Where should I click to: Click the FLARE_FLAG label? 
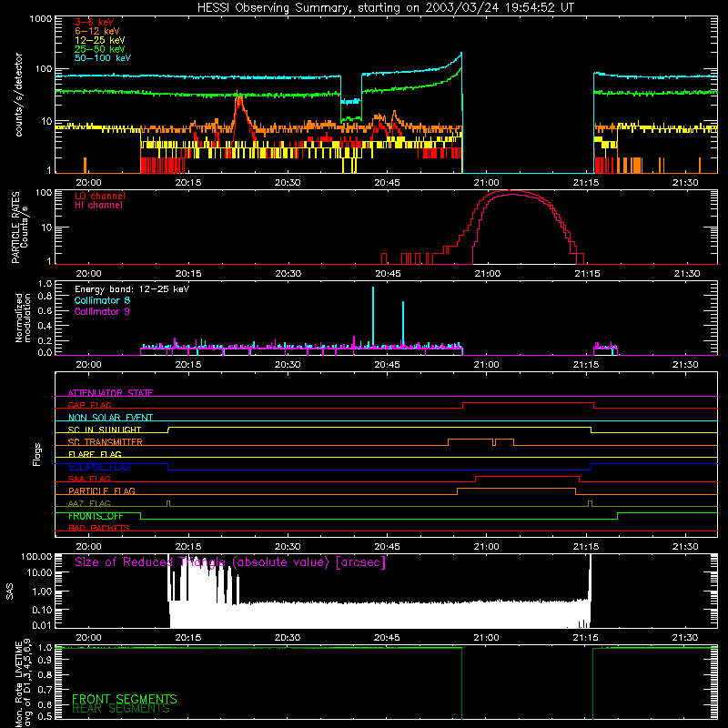[x=95, y=454]
